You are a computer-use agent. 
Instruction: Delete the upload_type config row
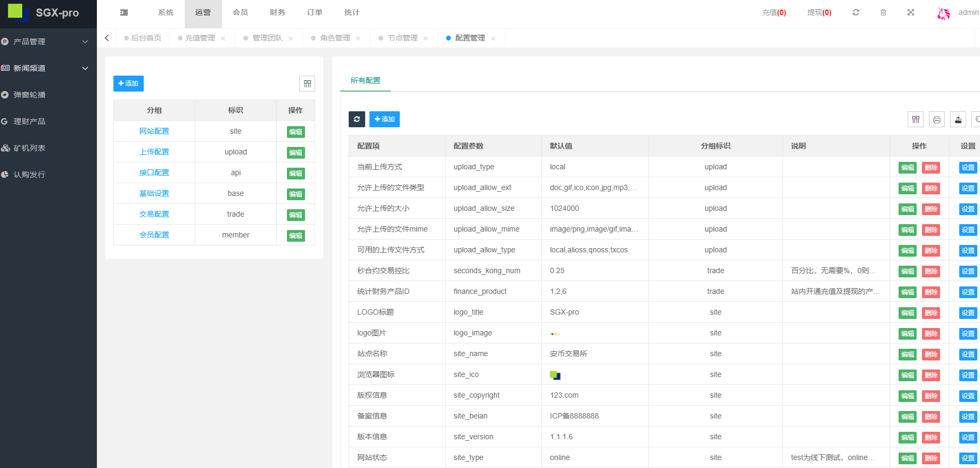click(x=930, y=168)
